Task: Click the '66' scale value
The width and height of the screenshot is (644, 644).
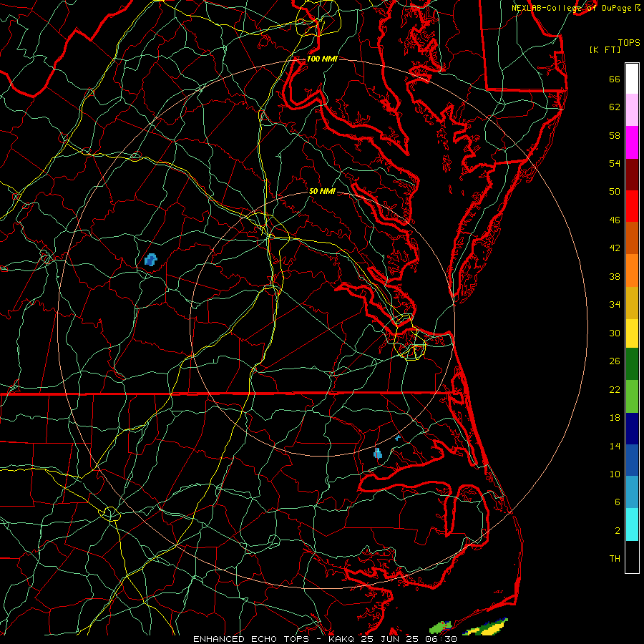Action: pyautogui.click(x=615, y=79)
